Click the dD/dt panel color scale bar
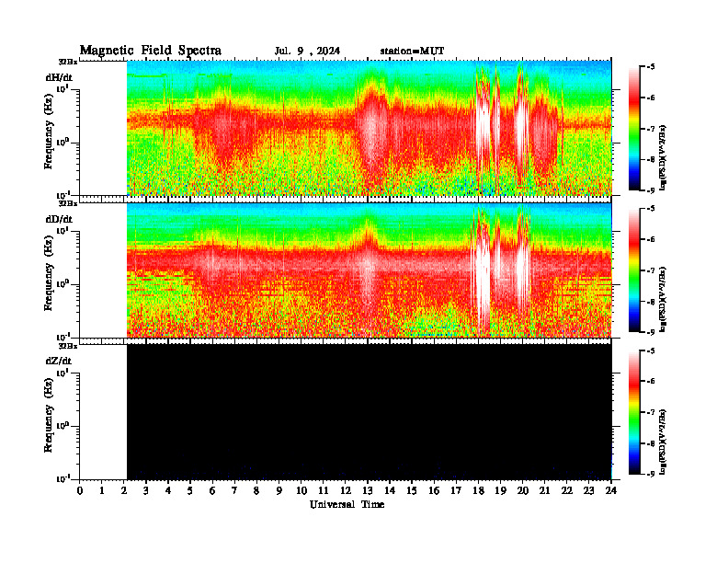This screenshot has height=563, width=728. [634, 270]
